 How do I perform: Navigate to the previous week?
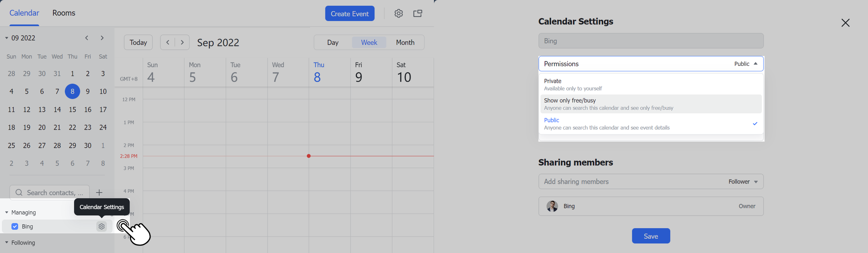[167, 42]
